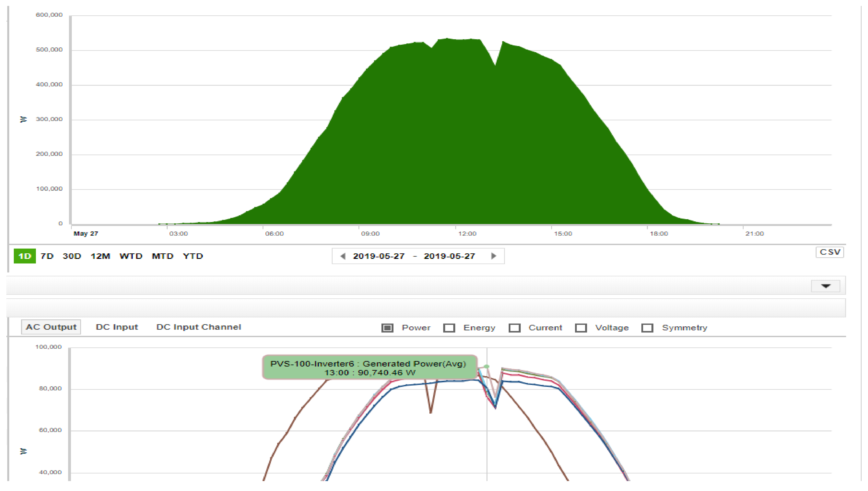Select YTD year-to-date range
Image resolution: width=868 pixels, height=491 pixels.
[x=193, y=256]
